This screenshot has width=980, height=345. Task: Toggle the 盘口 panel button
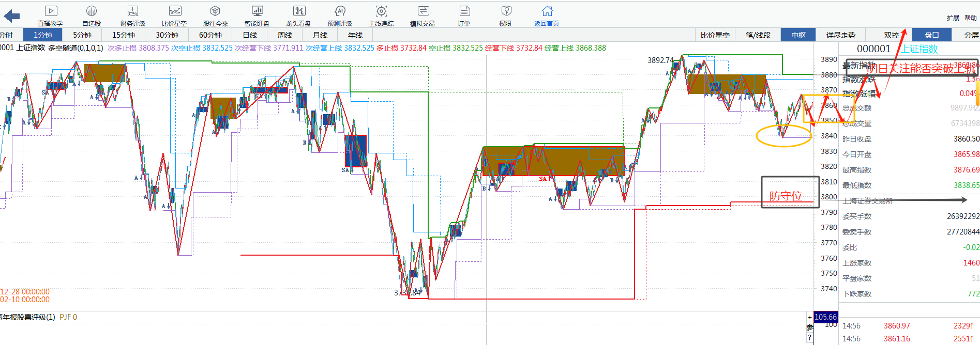[931, 35]
